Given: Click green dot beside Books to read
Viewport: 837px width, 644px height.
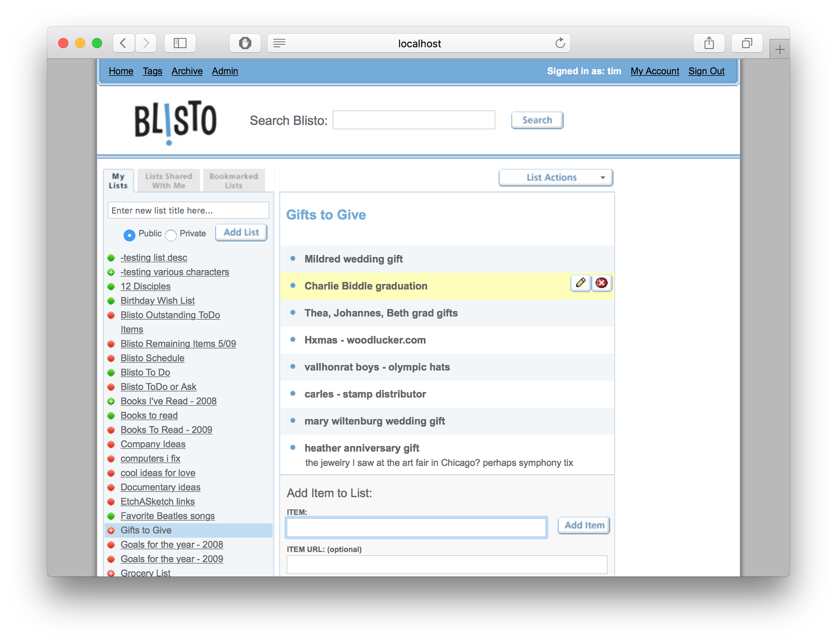Looking at the screenshot, I should (x=111, y=416).
